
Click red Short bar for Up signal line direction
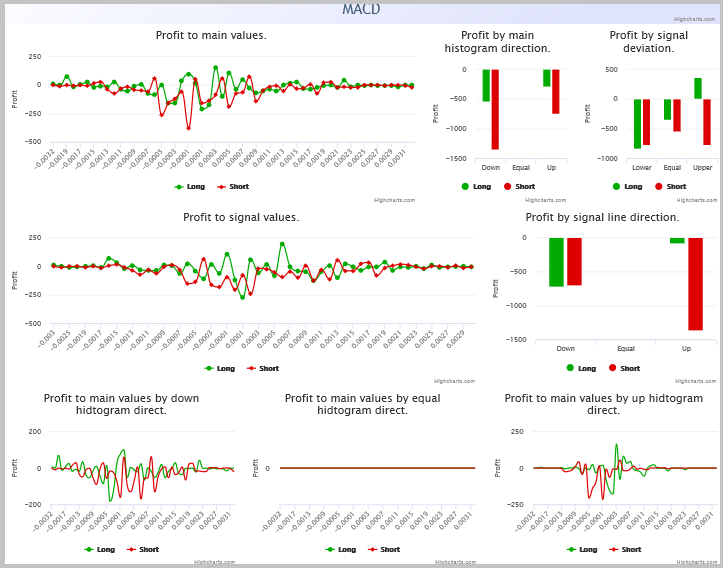(x=695, y=284)
